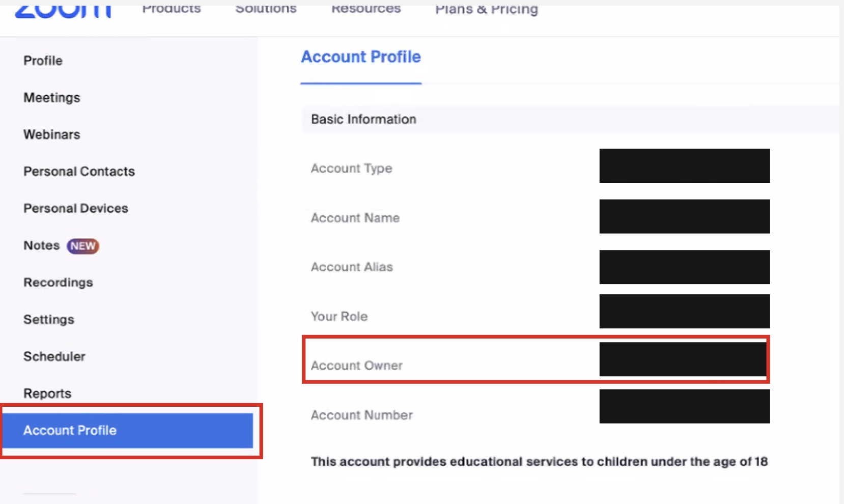844x504 pixels.
Task: Open the Resources menu
Action: [x=366, y=9]
